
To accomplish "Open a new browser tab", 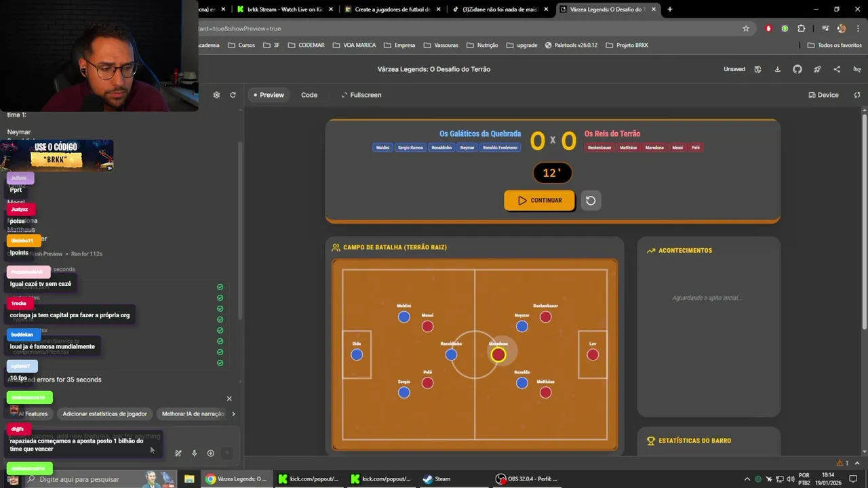I will pos(670,9).
